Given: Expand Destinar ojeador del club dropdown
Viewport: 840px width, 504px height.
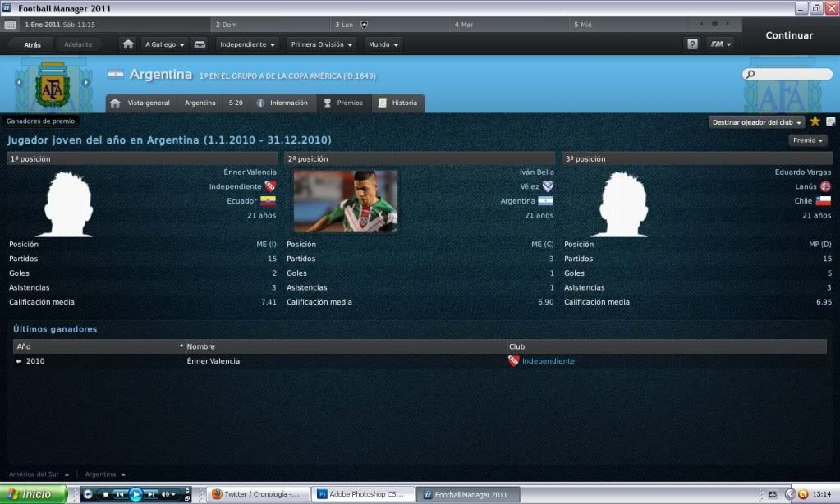Looking at the screenshot, I should 756,122.
